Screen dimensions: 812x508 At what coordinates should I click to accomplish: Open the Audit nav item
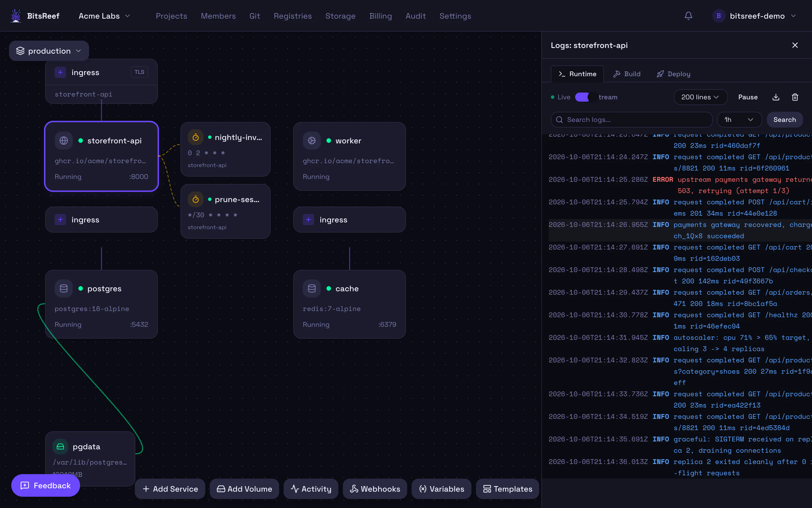pos(416,16)
